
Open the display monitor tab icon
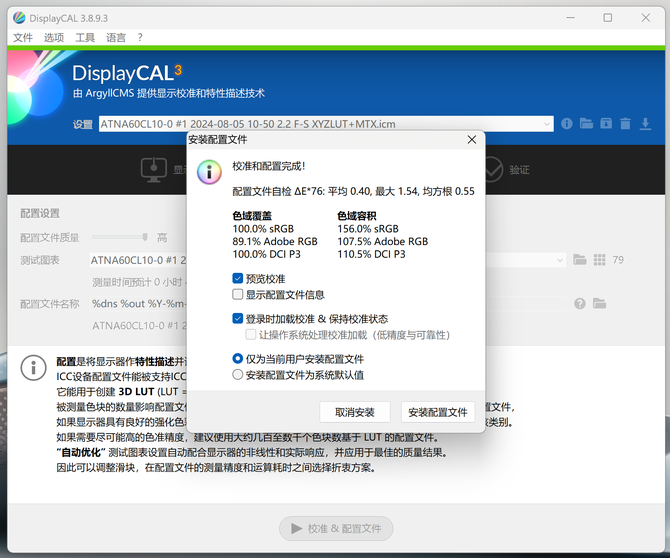point(154,170)
